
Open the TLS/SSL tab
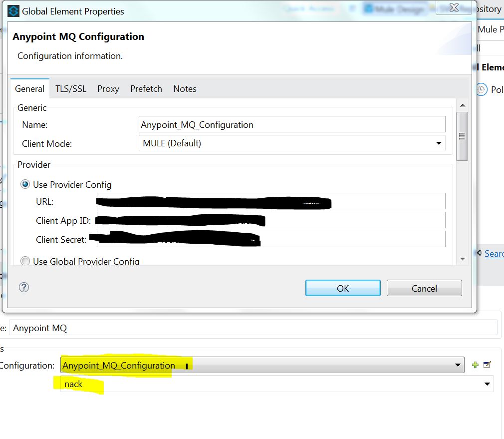coord(71,89)
